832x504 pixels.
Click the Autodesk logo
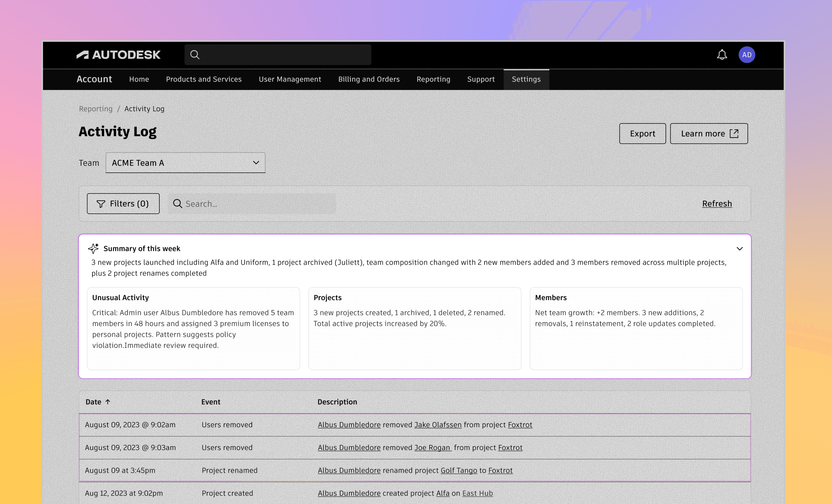click(119, 55)
